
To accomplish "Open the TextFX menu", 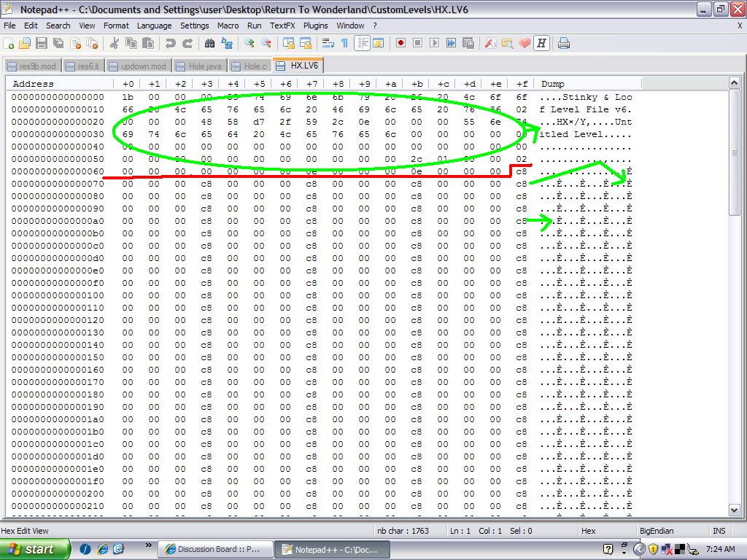I will pos(282,26).
